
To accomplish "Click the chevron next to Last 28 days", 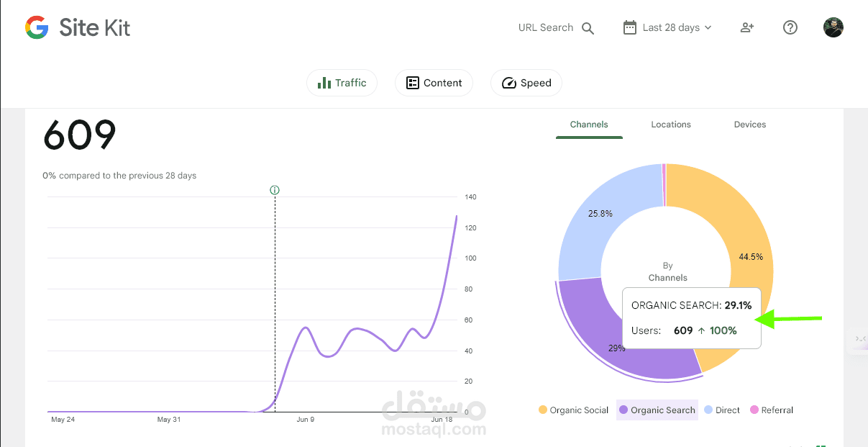I will (x=708, y=27).
